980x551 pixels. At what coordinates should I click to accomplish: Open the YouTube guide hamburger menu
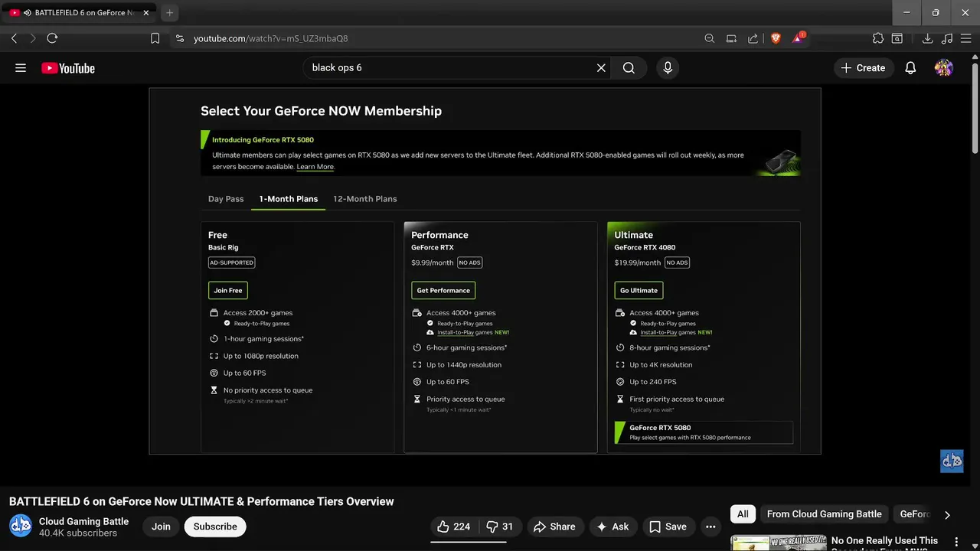pyautogui.click(x=21, y=68)
